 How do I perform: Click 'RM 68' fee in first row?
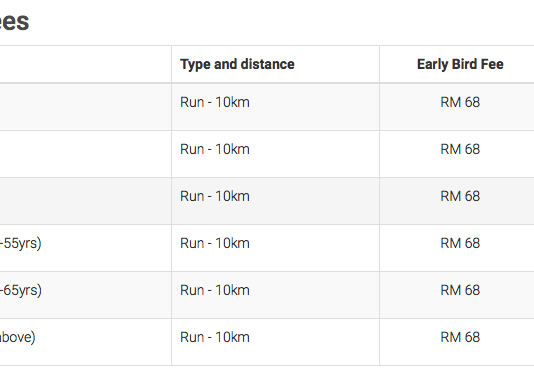(460, 102)
